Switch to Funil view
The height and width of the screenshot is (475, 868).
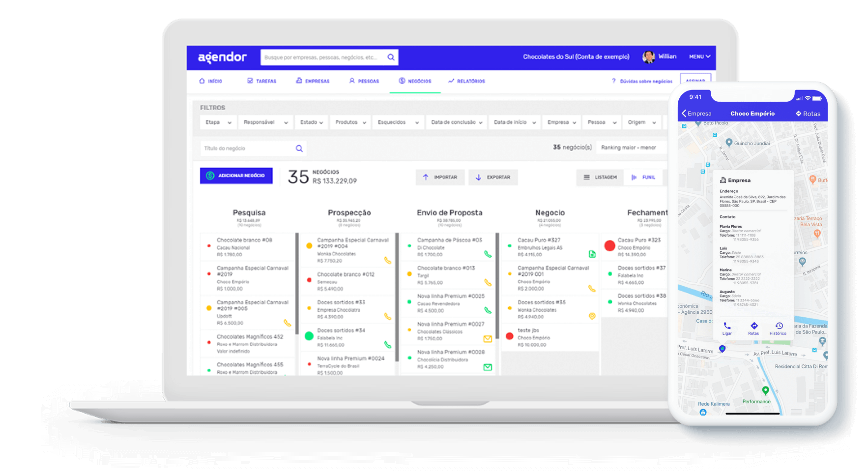click(x=643, y=178)
